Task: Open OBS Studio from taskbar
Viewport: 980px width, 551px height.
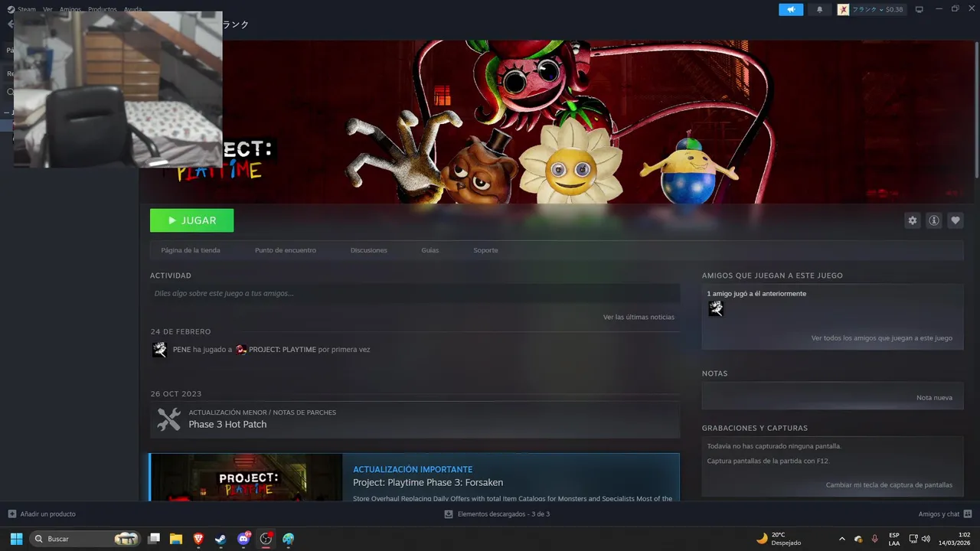Action: point(266,539)
